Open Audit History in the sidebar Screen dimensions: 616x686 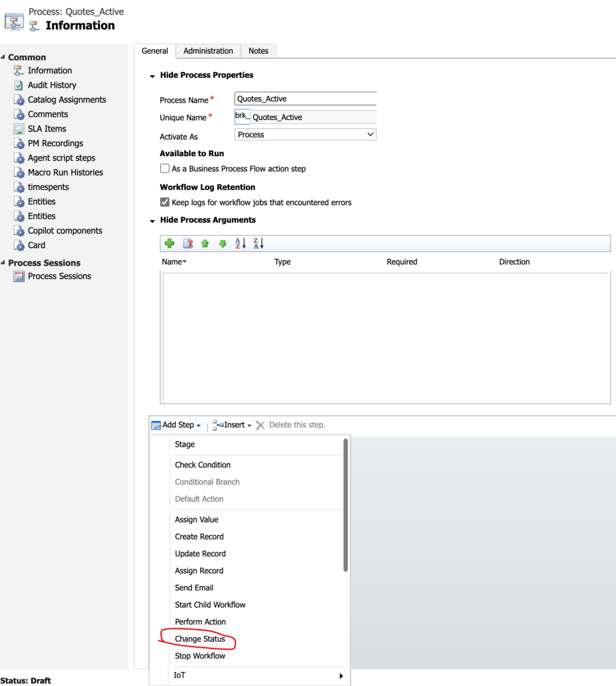pyautogui.click(x=52, y=85)
